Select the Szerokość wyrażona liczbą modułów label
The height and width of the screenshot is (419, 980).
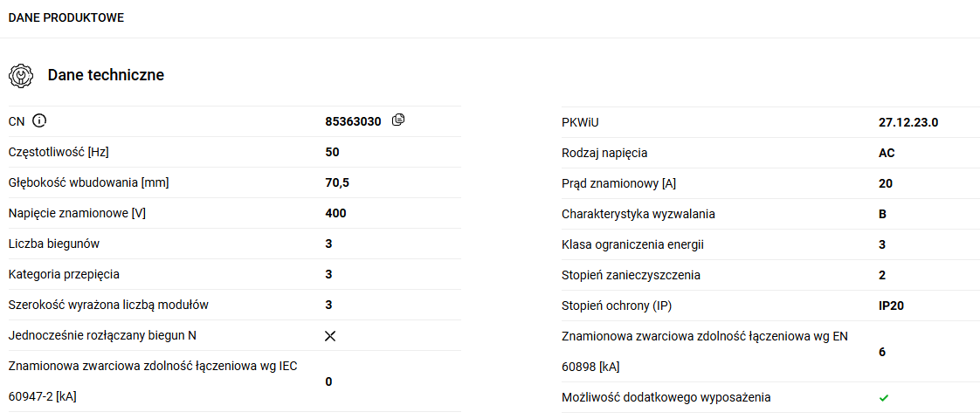pyautogui.click(x=108, y=305)
